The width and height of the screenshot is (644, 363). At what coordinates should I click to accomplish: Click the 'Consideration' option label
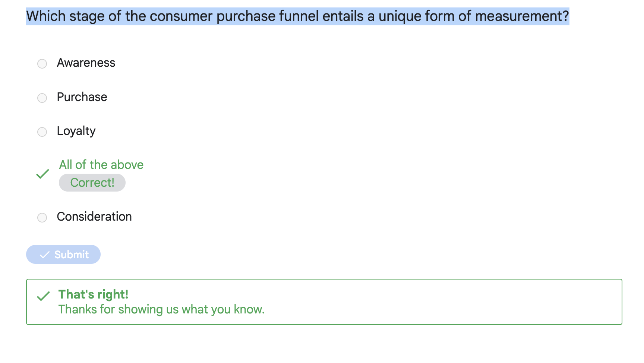point(94,217)
